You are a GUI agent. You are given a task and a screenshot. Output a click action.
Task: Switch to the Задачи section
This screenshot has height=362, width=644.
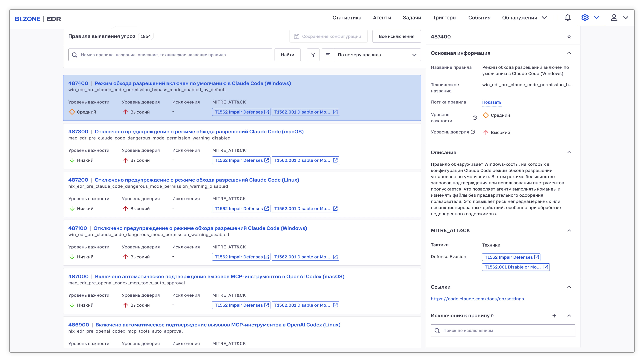[412, 18]
